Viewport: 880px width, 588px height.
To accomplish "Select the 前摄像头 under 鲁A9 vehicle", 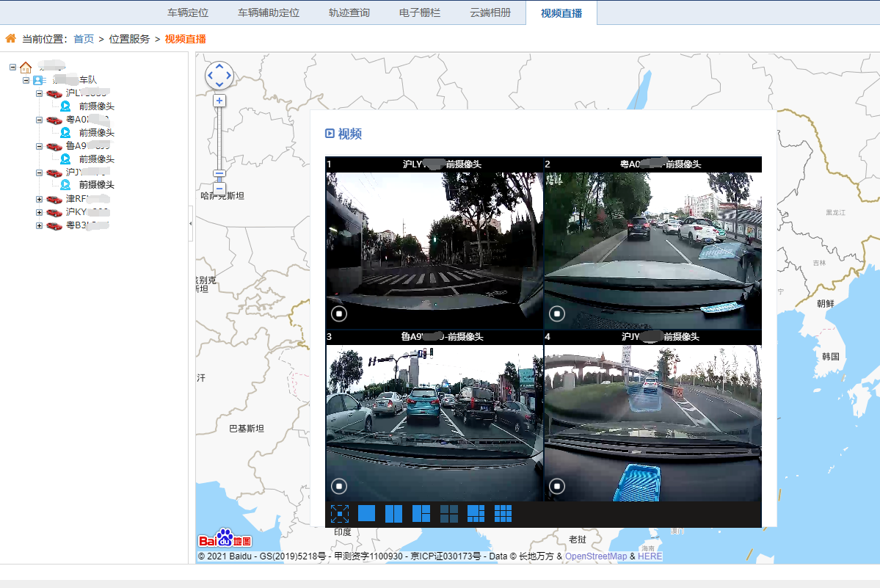I will pos(96,159).
